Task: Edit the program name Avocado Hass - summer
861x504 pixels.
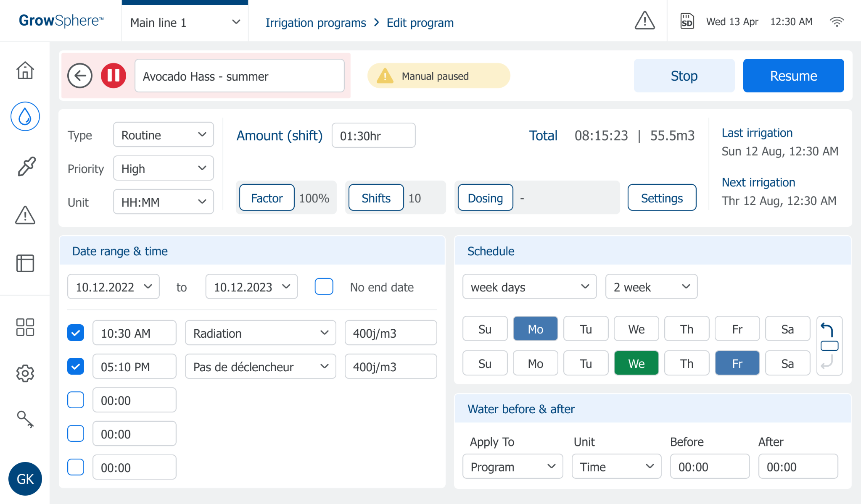Action: (x=240, y=76)
